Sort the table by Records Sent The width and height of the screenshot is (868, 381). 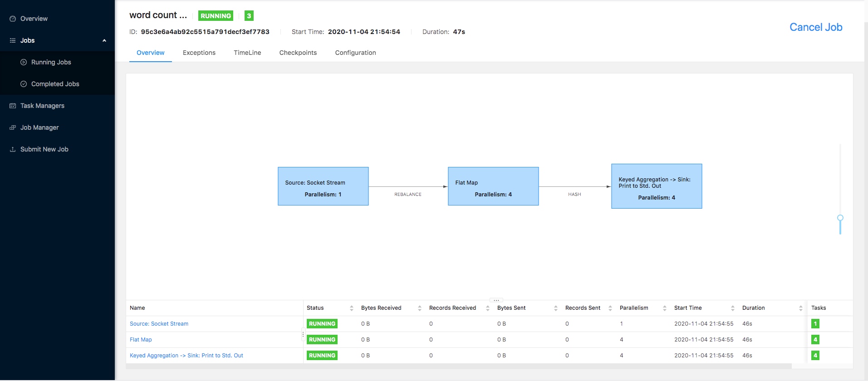pyautogui.click(x=610, y=308)
